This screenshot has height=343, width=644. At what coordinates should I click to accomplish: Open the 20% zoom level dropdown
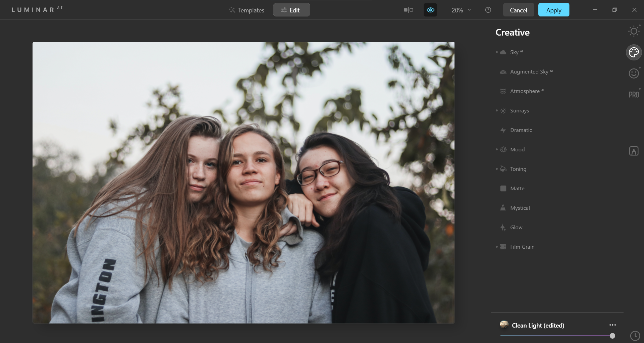click(461, 10)
